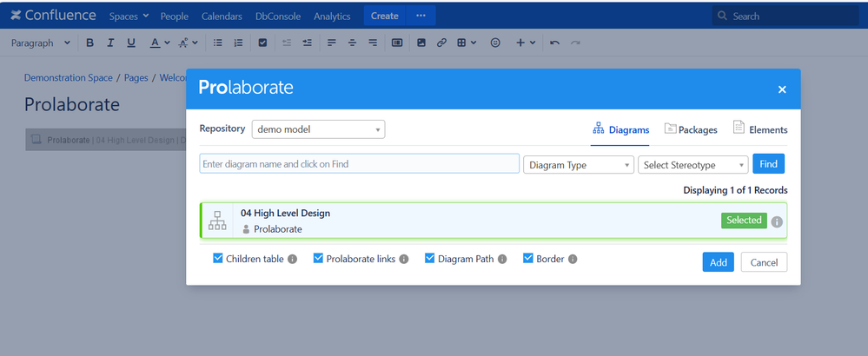This screenshot has height=356, width=868.
Task: Insert bullet list
Action: 218,43
